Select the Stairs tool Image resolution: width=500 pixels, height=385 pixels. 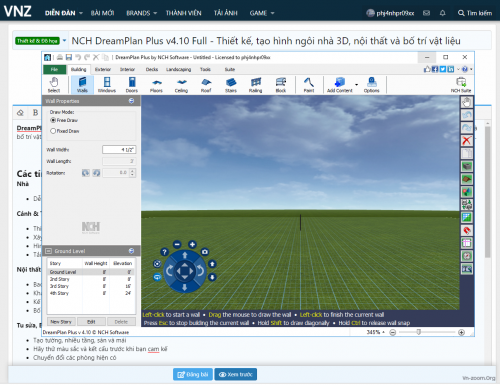tap(231, 85)
